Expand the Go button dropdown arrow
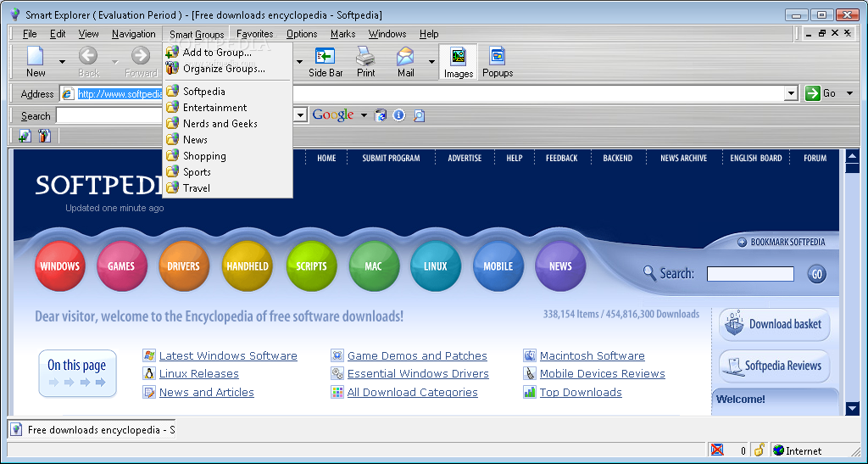 [849, 93]
